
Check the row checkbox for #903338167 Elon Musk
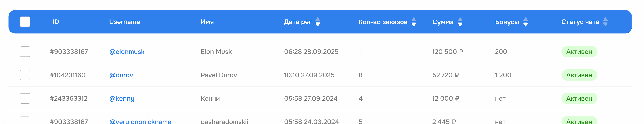tap(25, 51)
